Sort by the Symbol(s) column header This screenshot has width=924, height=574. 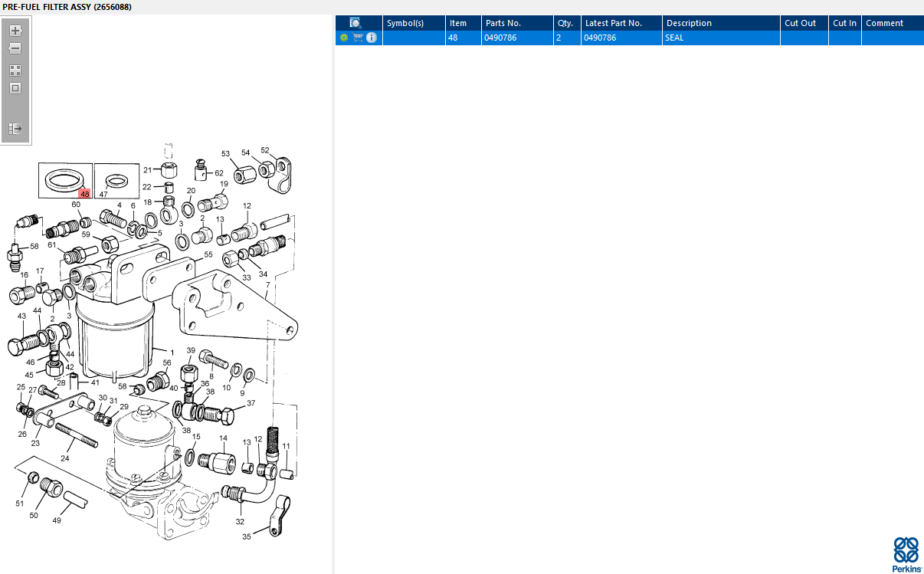coord(414,23)
